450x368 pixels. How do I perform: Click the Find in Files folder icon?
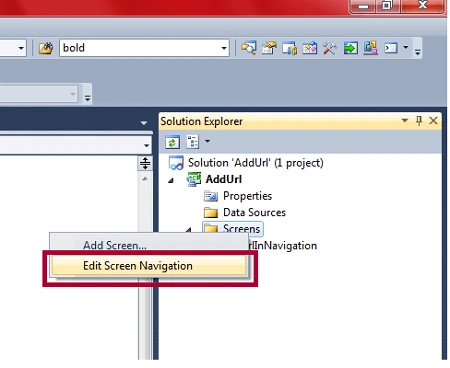[x=46, y=48]
